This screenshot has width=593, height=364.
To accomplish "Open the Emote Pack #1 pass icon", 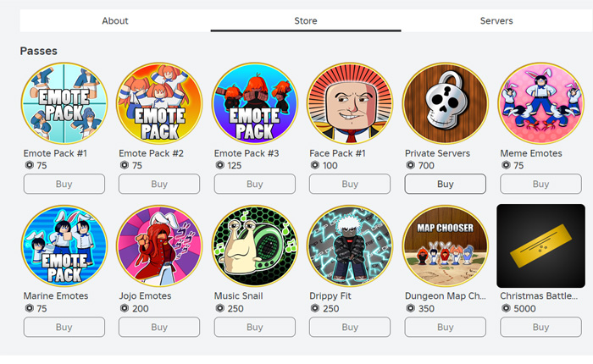I will point(64,105).
